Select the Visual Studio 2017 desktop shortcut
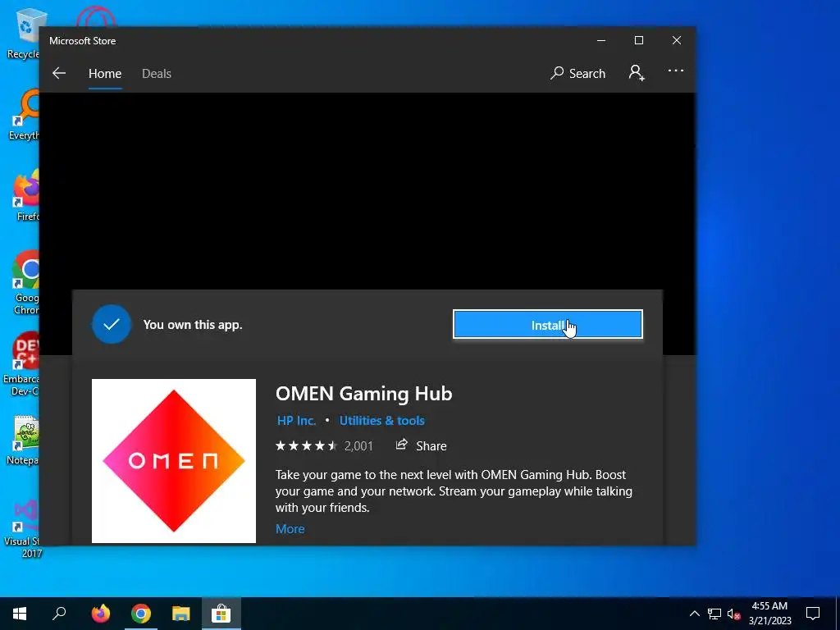Viewport: 840px width, 630px height. click(22, 528)
